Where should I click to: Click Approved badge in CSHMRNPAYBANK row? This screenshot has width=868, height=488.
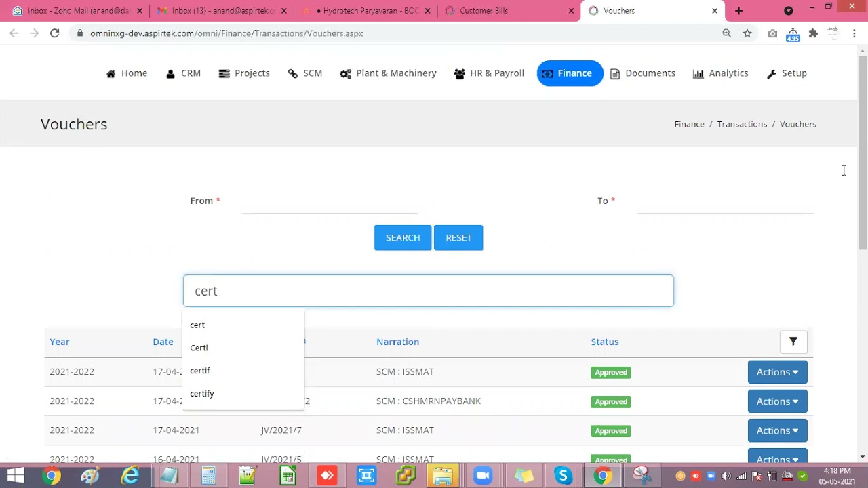tap(611, 401)
